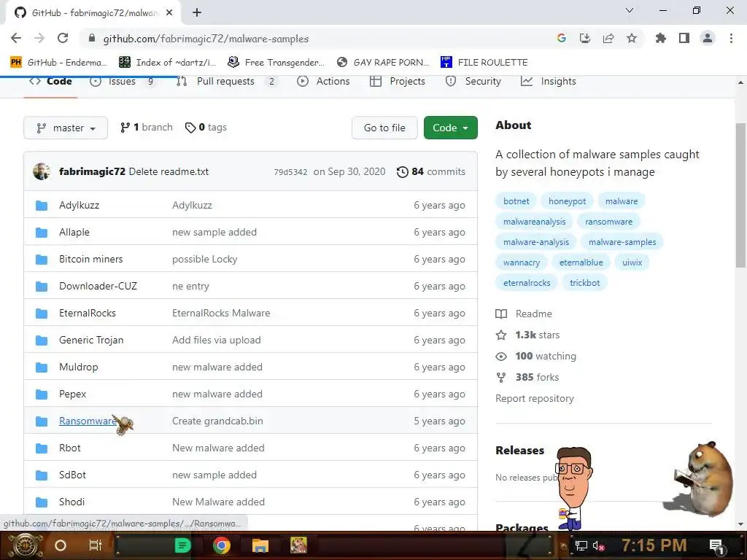Open Chrome from the taskbar
747x560 pixels.
click(x=222, y=545)
